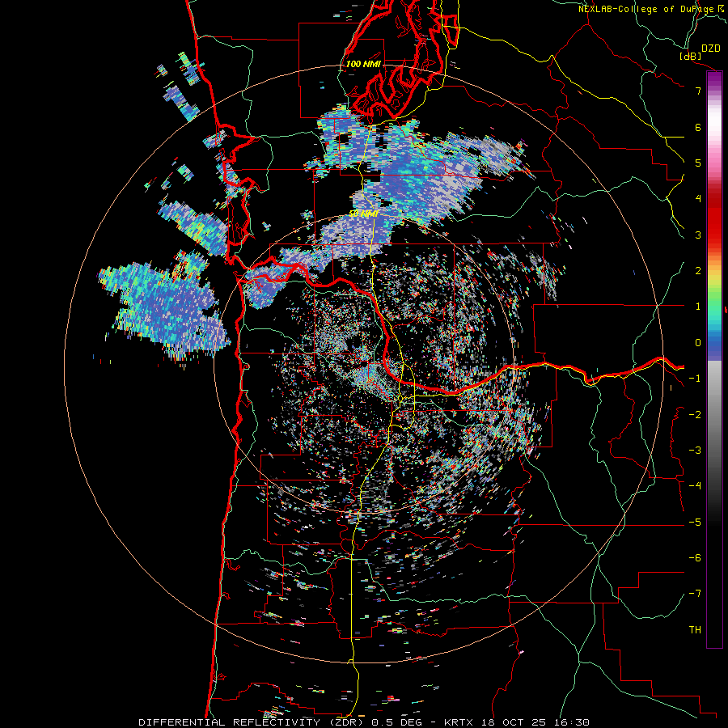728x728 pixels.
Task: Click the "-4" tick label on scale
Action: click(x=695, y=486)
